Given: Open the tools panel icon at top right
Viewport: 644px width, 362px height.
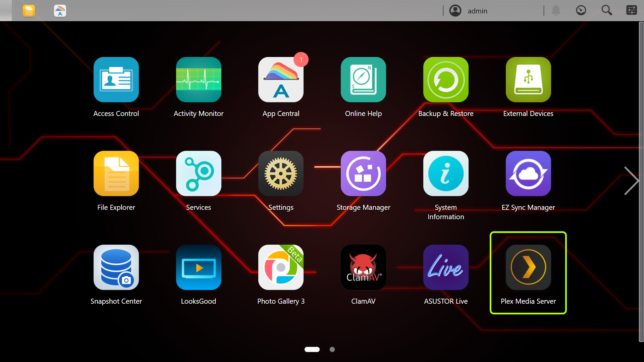Looking at the screenshot, I should [x=632, y=10].
